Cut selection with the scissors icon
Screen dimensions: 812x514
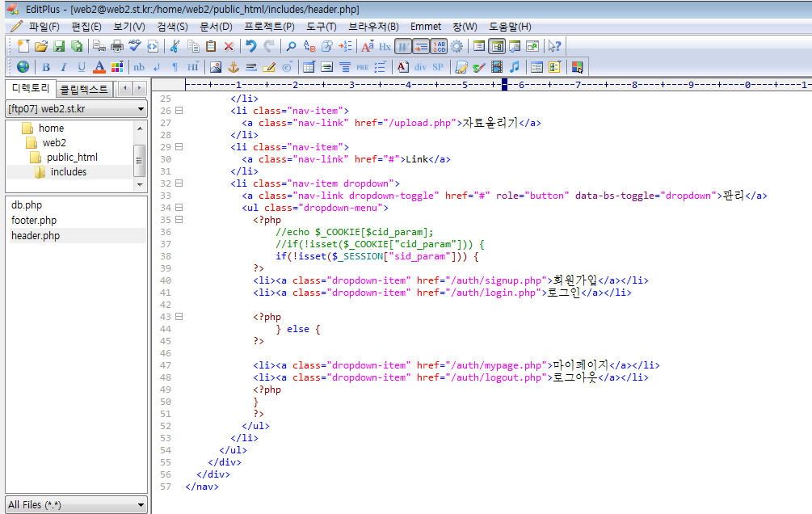click(175, 46)
